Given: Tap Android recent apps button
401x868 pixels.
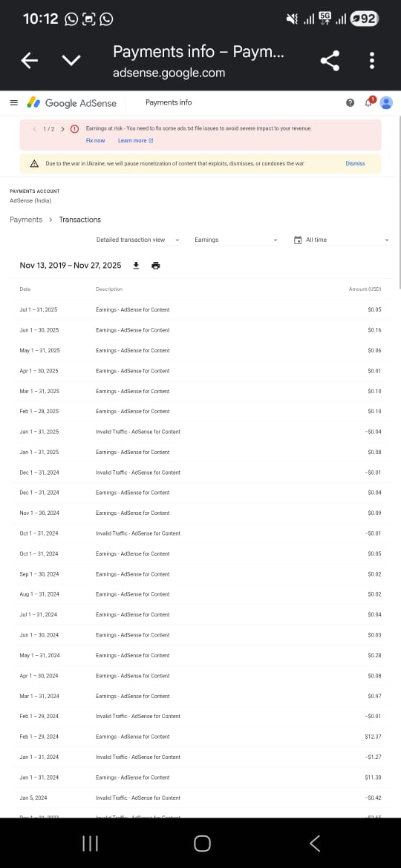Looking at the screenshot, I should click(x=91, y=843).
